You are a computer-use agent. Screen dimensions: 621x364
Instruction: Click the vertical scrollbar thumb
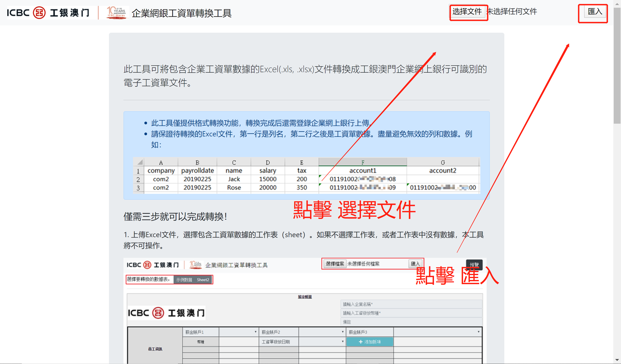tap(617, 65)
